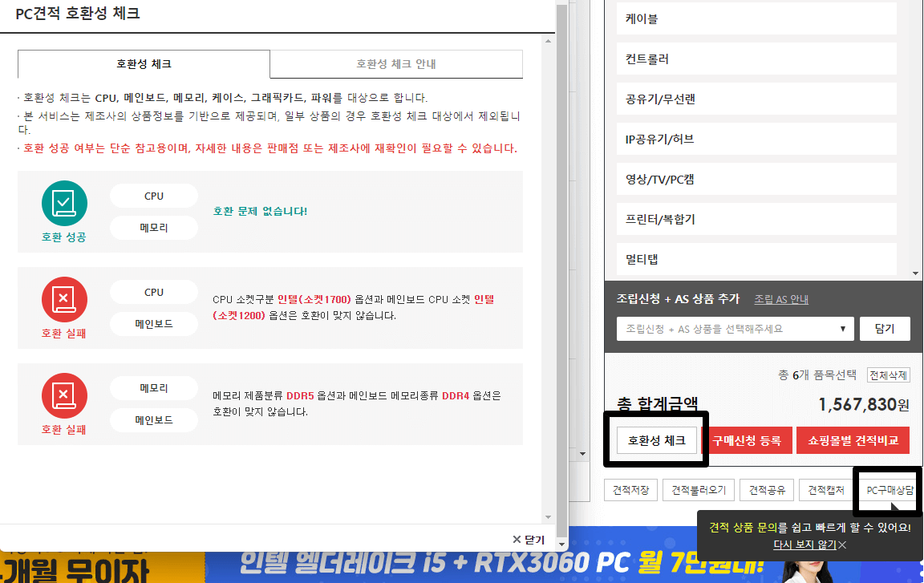The height and width of the screenshot is (583, 924).
Task: Click popup scrollbar up arrow
Action: [548, 41]
